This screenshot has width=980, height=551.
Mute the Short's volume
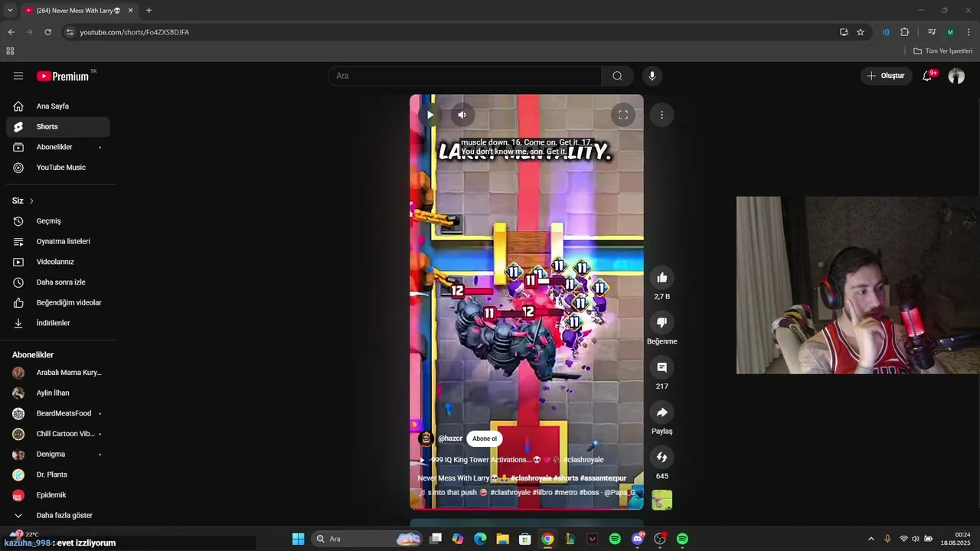click(x=462, y=115)
